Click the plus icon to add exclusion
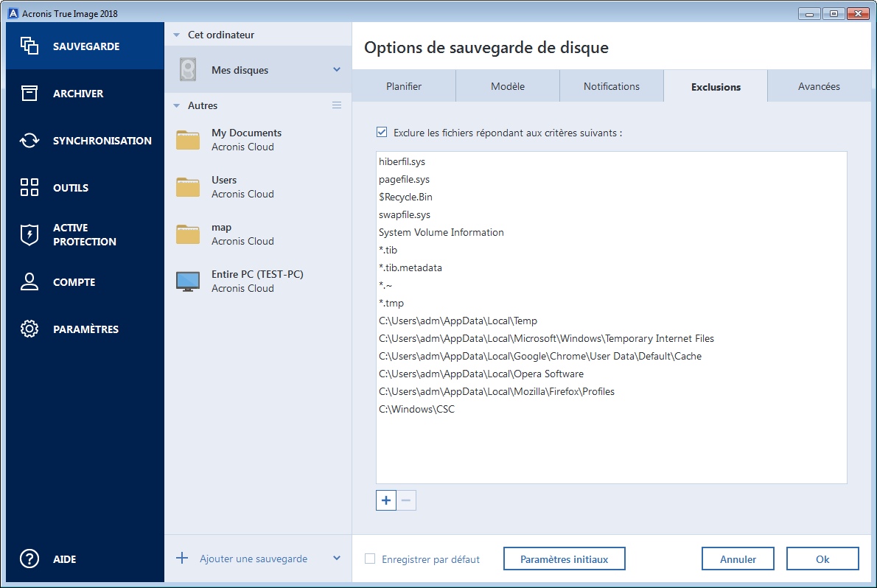 coord(386,500)
